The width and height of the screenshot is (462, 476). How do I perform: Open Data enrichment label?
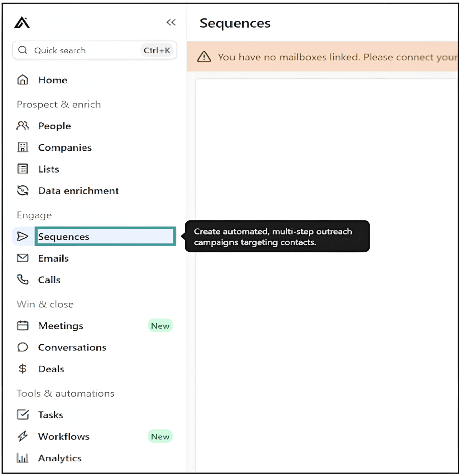click(78, 191)
